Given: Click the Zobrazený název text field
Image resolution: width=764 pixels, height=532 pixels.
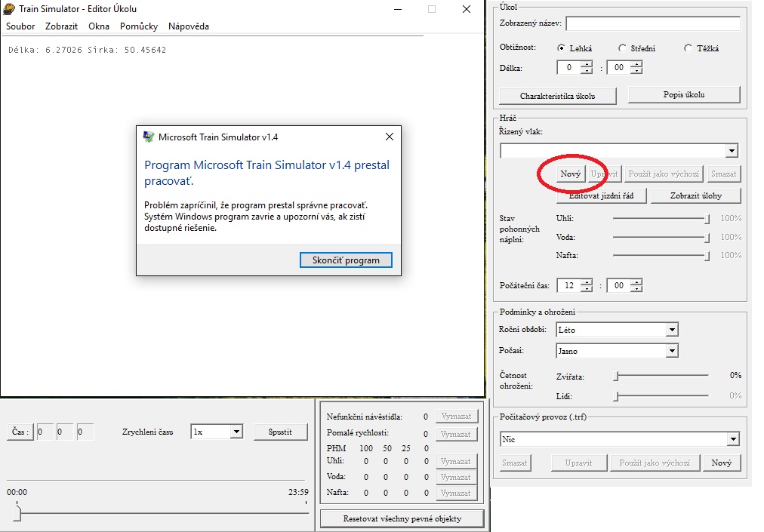Looking at the screenshot, I should tap(652, 23).
